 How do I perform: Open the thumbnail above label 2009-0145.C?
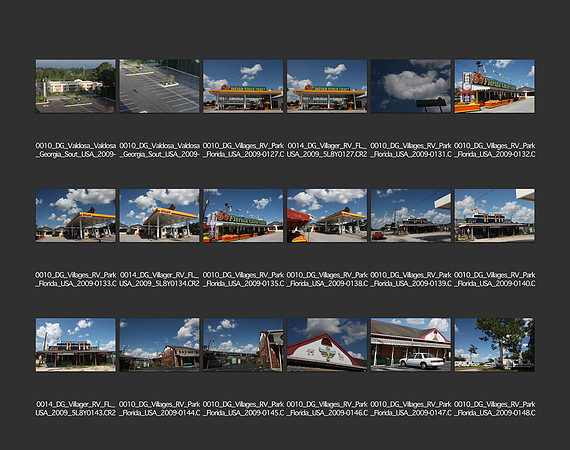pos(243,345)
